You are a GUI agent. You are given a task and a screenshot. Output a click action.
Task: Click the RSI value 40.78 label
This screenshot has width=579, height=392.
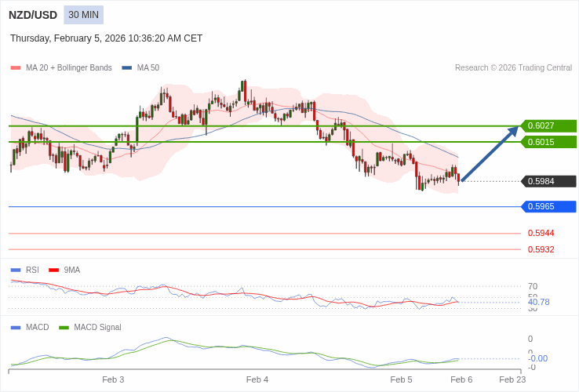tap(538, 302)
